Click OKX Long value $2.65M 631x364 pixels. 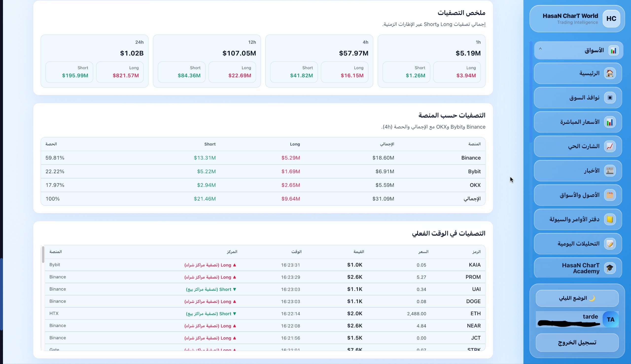(x=291, y=185)
